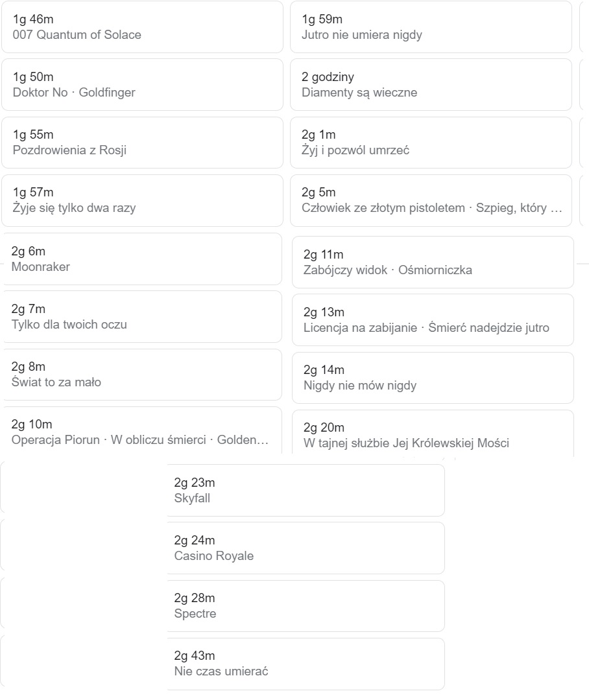Open the Zabójczy widok · Ośmiorniczka card
The image size is (589, 700).
click(433, 262)
